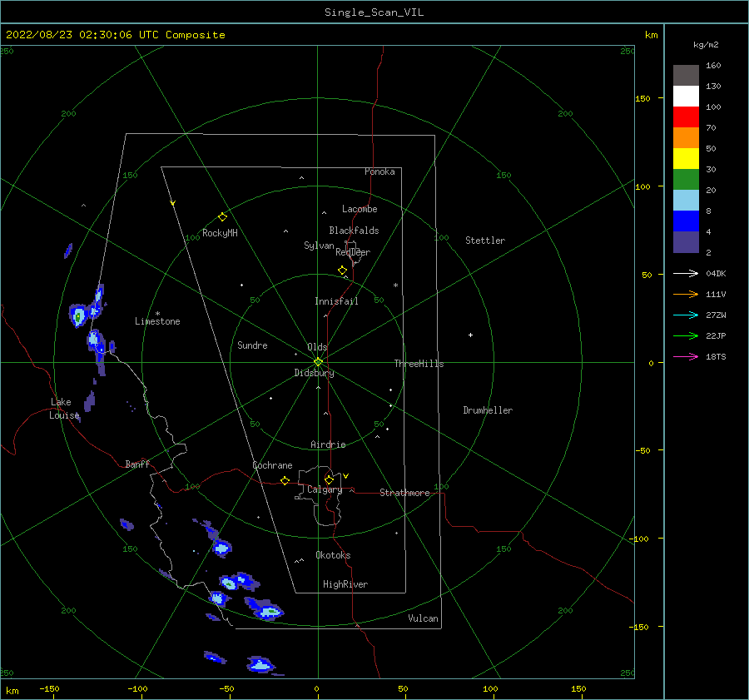Click the asterisk marker east of Innisfail
The height and width of the screenshot is (700, 749).
tap(395, 285)
